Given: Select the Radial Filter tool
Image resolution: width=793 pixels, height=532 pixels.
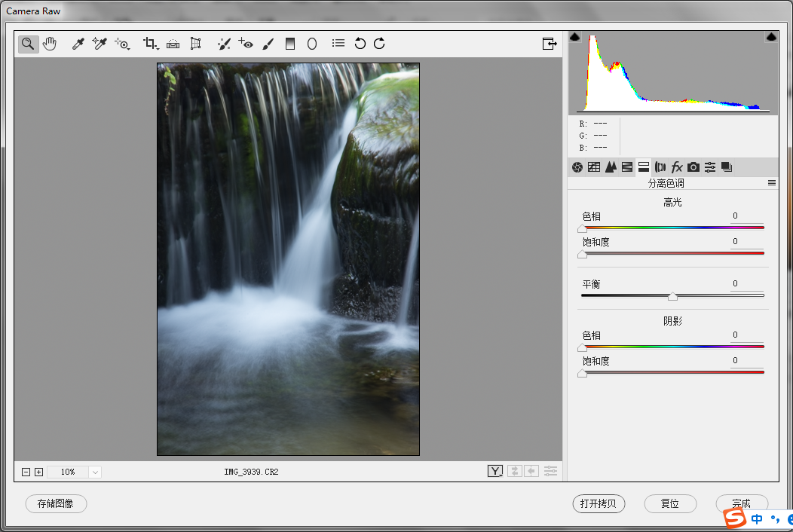Looking at the screenshot, I should tap(312, 44).
